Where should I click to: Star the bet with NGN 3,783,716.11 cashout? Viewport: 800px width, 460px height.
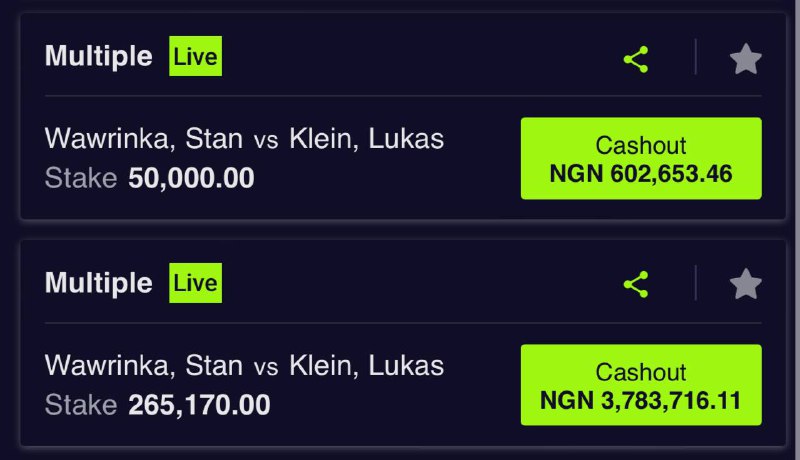point(745,285)
